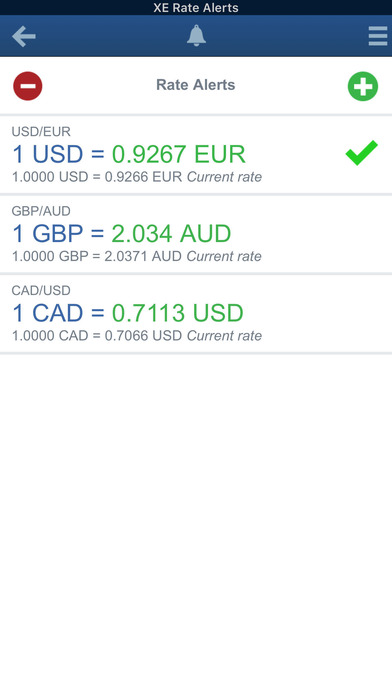Select the 2.034 AUD target rate
Viewport: 392px width, 696px height.
coord(171,233)
